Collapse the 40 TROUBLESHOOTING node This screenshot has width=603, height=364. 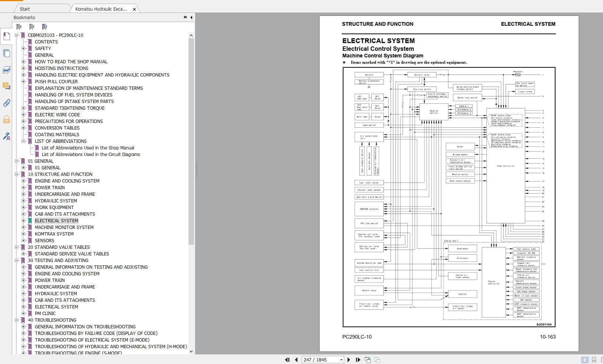[17, 320]
